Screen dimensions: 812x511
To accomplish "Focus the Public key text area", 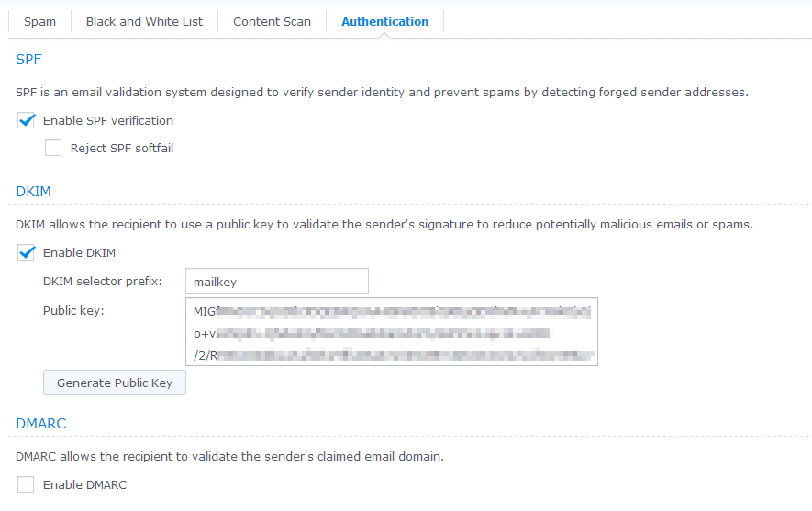I will (391, 331).
